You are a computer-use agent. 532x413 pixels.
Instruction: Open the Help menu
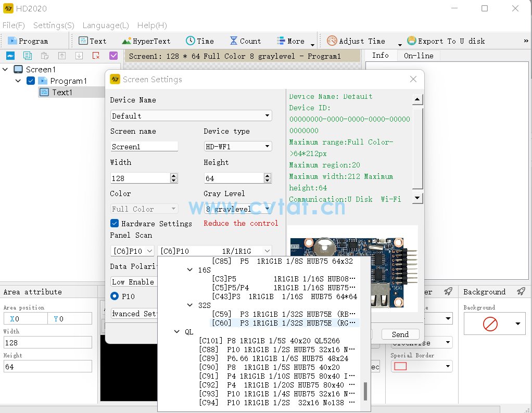coord(152,25)
